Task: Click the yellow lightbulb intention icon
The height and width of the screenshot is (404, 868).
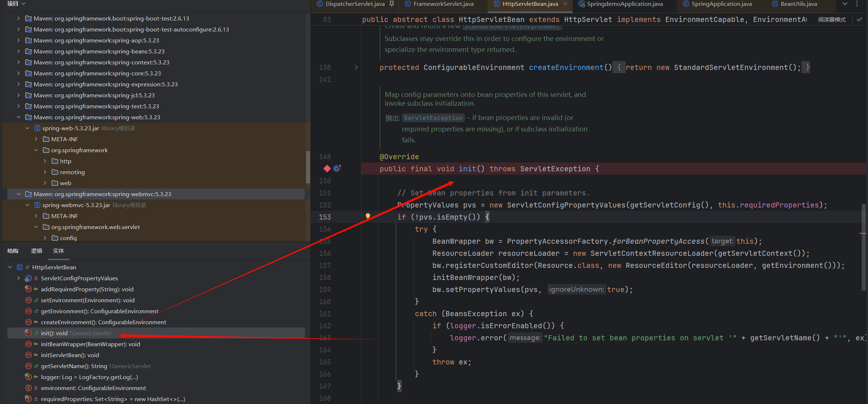Action: [x=368, y=216]
